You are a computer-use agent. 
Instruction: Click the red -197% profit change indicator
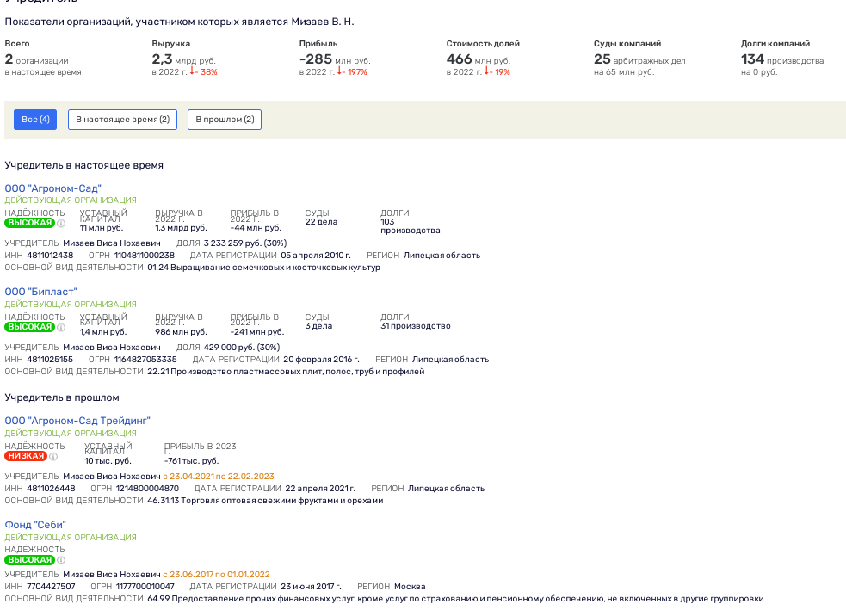[x=352, y=71]
